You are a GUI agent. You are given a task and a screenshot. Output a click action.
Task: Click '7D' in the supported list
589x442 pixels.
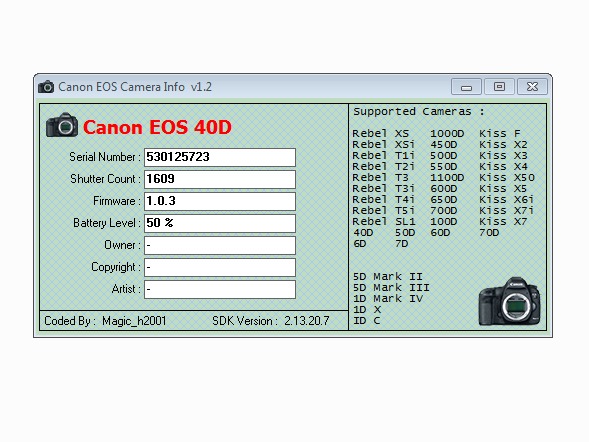click(402, 244)
